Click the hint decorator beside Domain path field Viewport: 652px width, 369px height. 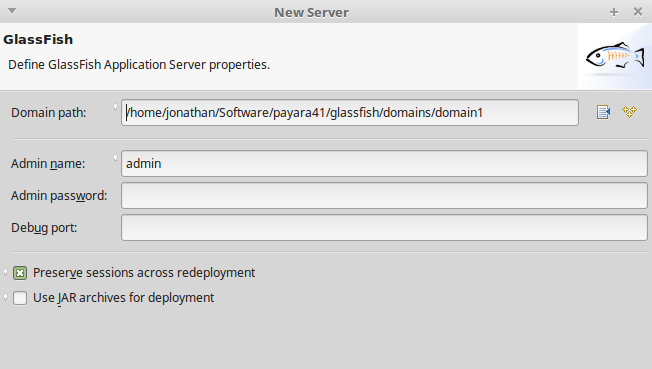pos(116,107)
